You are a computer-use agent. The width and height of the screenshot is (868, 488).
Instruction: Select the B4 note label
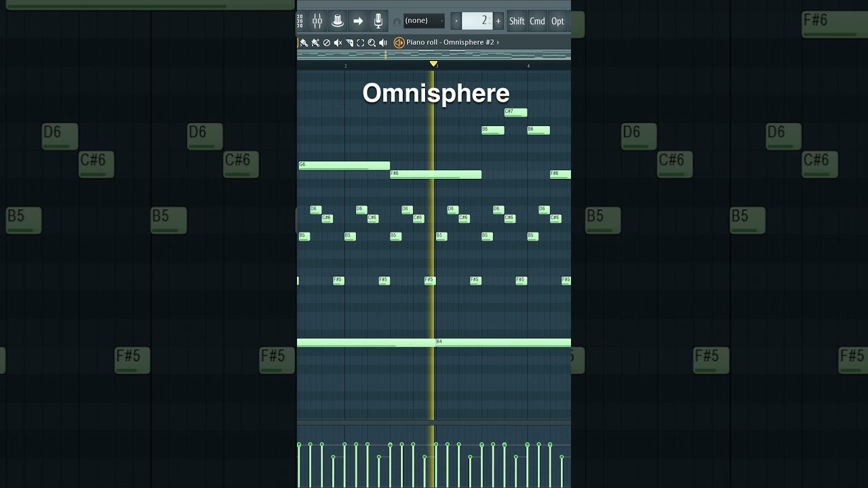point(439,342)
